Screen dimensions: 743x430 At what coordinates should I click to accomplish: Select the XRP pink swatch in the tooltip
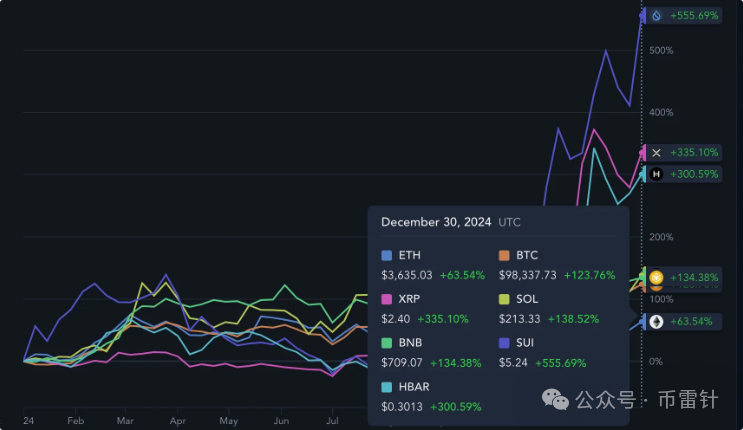387,299
